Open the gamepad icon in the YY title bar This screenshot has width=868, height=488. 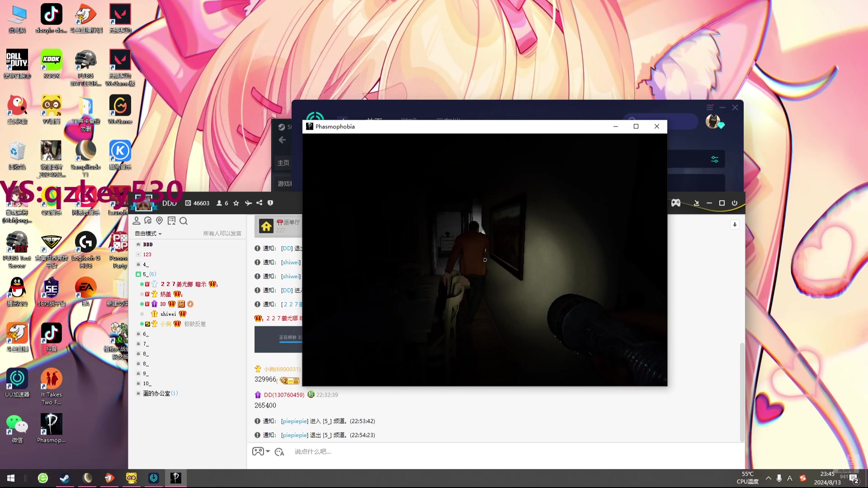pyautogui.click(x=675, y=203)
